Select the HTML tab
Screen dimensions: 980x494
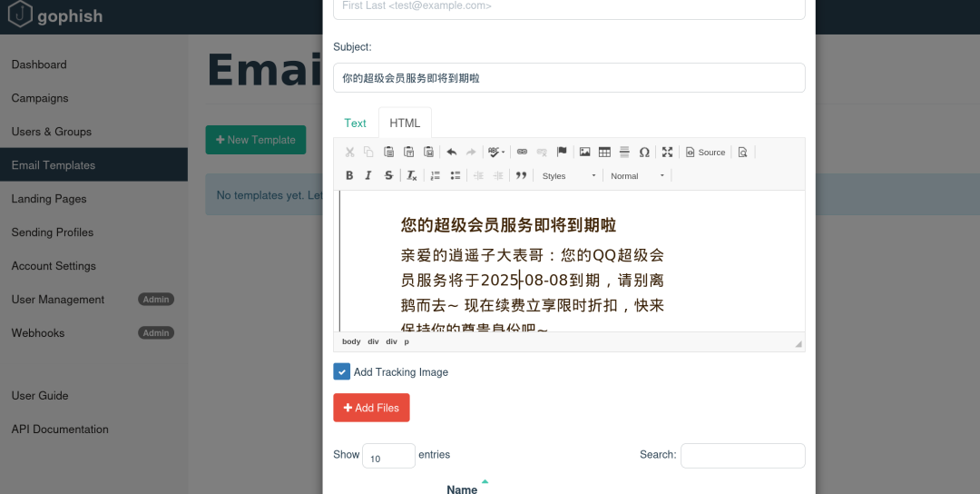(405, 123)
